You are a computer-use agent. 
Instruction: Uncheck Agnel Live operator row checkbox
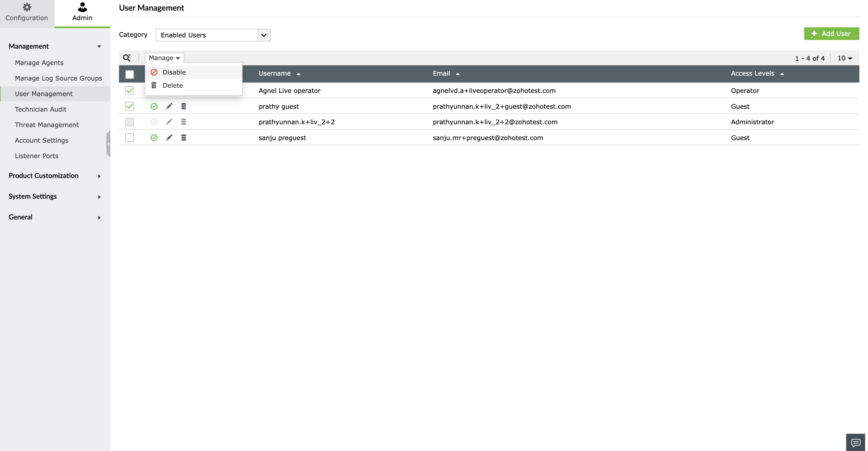(x=129, y=90)
